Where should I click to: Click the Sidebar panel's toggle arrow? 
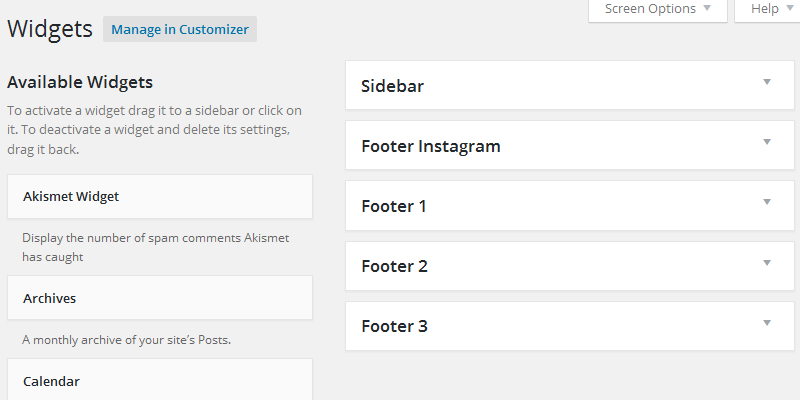click(x=767, y=82)
